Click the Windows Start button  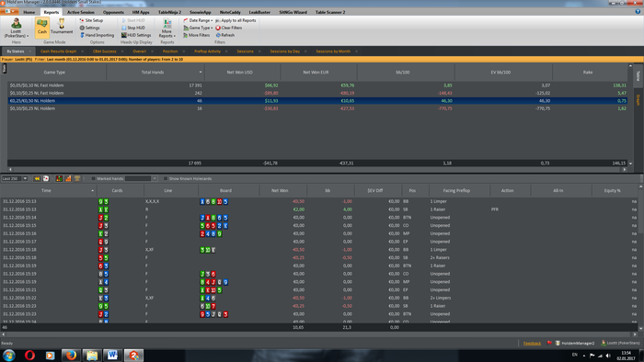(9, 355)
